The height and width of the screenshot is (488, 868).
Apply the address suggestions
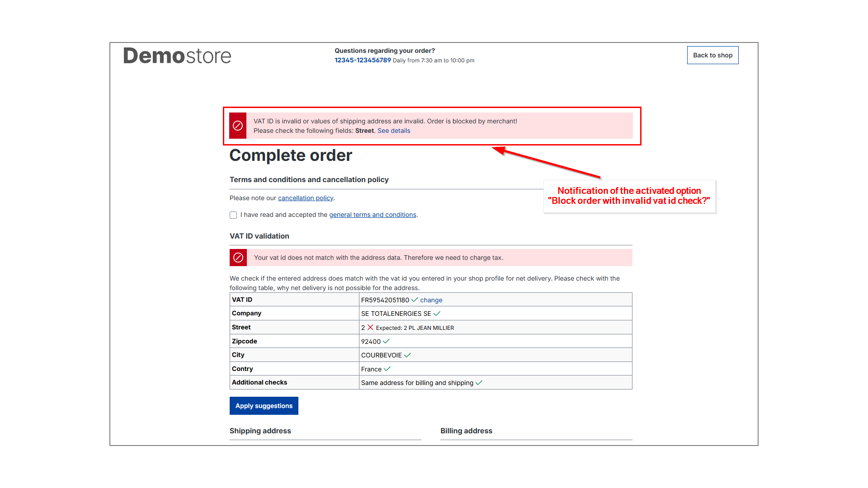pyautogui.click(x=264, y=406)
